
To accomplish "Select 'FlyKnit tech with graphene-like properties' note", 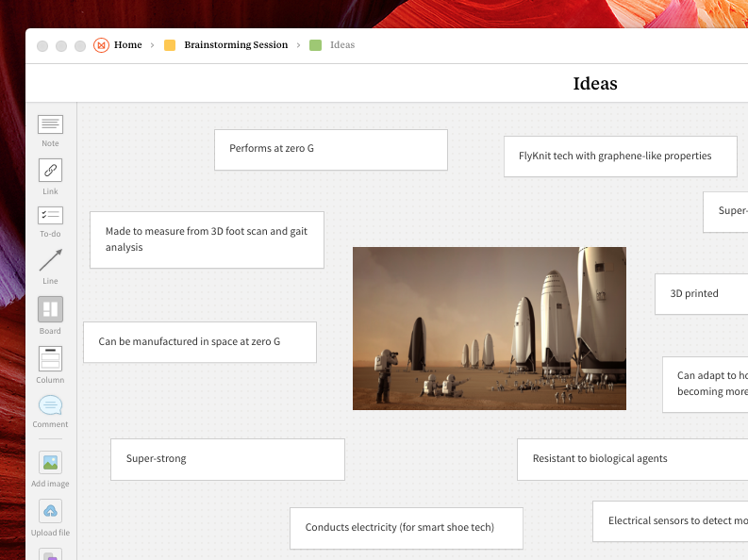I will [x=621, y=156].
